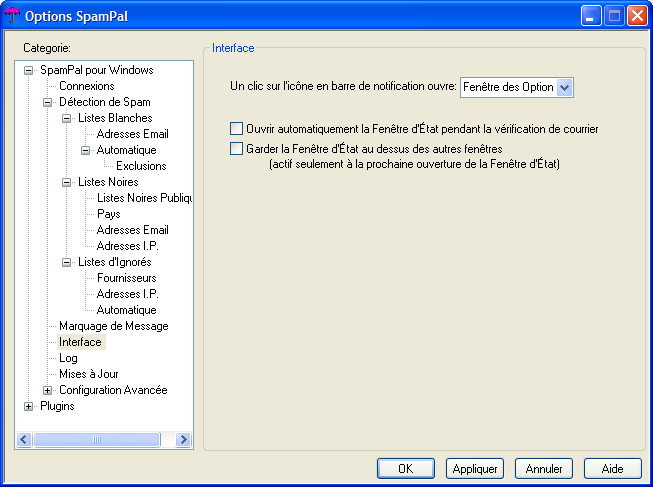653x487 pixels.
Task: Collapse the Listes Blanches branch
Action: [x=67, y=118]
